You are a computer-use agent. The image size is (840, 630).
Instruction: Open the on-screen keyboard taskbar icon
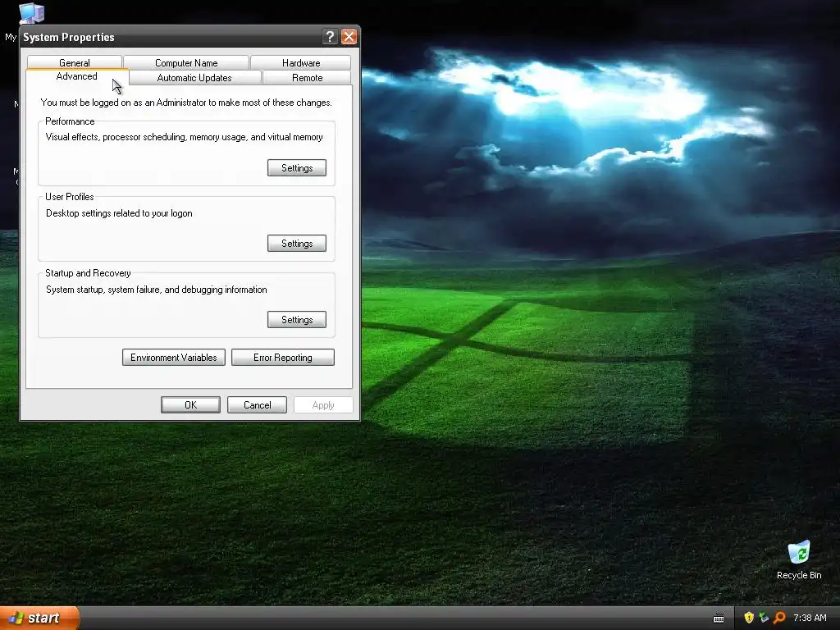(719, 619)
